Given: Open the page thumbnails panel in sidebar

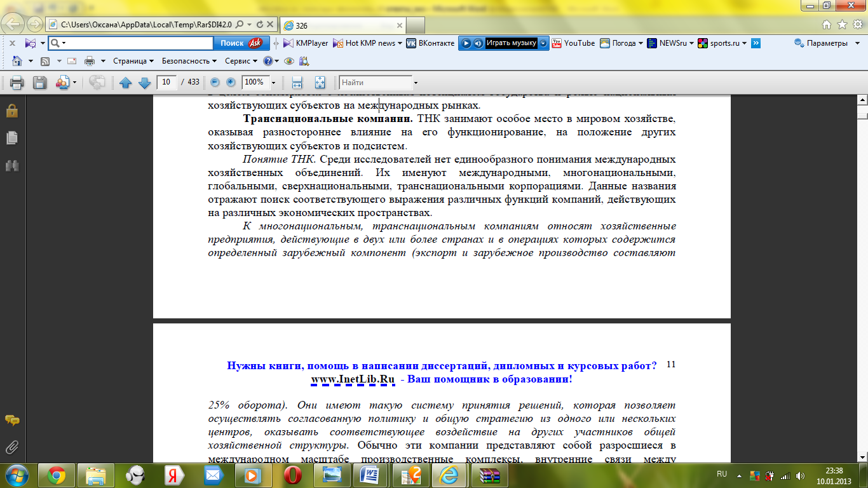Looking at the screenshot, I should point(12,138).
